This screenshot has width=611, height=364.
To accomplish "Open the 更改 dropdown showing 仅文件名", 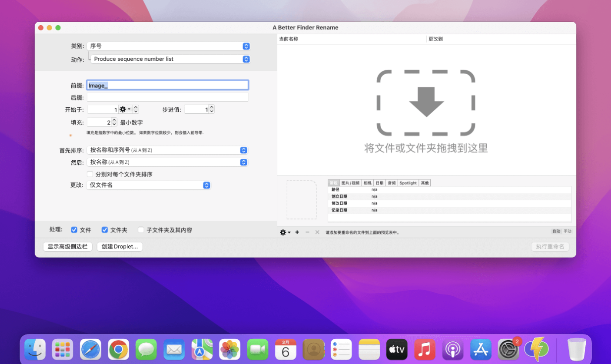I will click(x=149, y=185).
